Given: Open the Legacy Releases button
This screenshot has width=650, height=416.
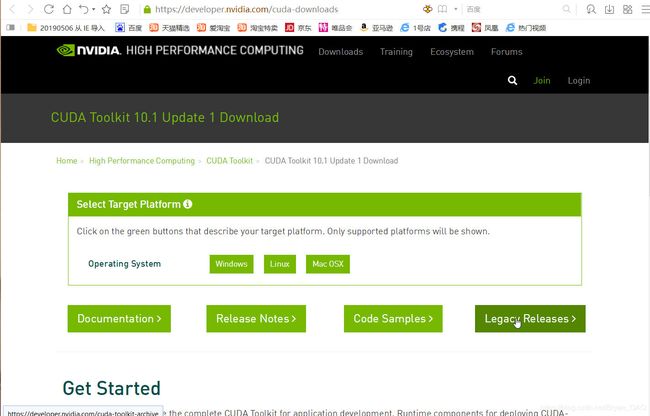Looking at the screenshot, I should (x=530, y=319).
